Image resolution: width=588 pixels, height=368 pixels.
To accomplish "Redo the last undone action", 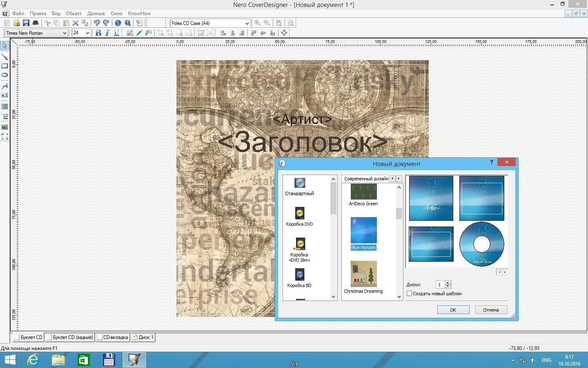I will tap(106, 23).
